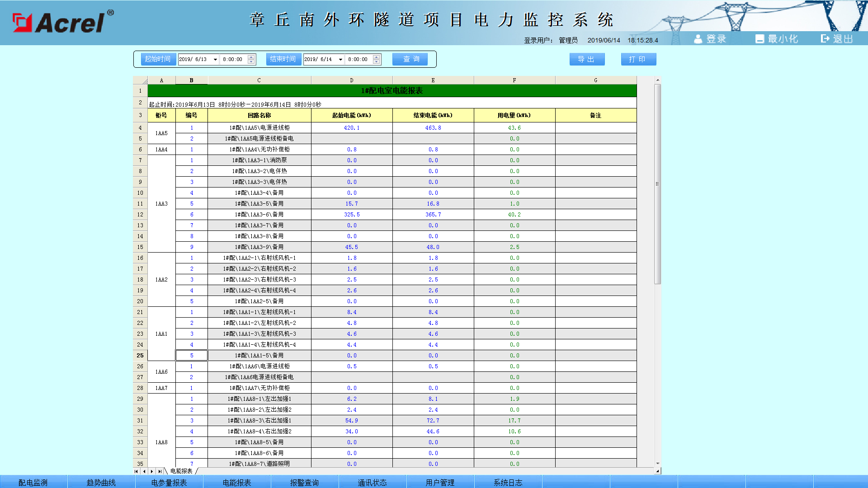The image size is (868, 488).
Task: Open start date 2019/6/13 dropdown
Action: click(x=215, y=60)
